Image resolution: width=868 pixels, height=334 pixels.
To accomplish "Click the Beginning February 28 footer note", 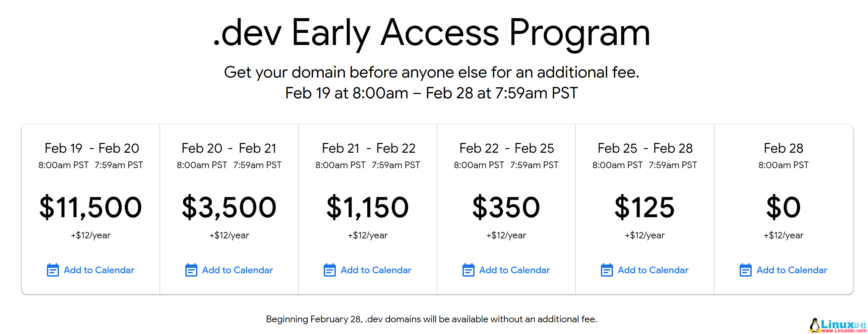I will (x=431, y=319).
